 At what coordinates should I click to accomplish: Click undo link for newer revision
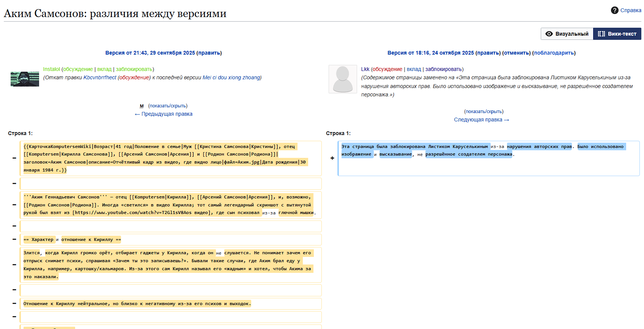(516, 53)
